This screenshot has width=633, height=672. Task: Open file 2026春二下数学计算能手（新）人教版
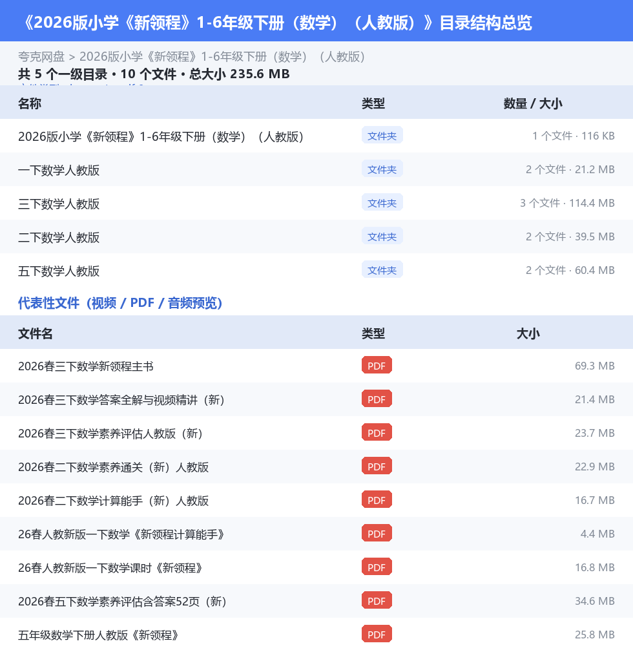(114, 501)
